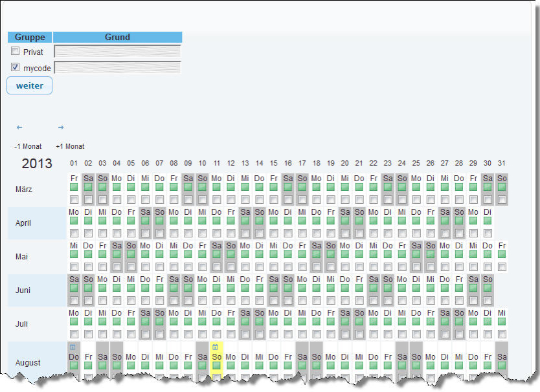540x392 pixels.
Task: Click the Gruppe column header
Action: click(x=30, y=37)
